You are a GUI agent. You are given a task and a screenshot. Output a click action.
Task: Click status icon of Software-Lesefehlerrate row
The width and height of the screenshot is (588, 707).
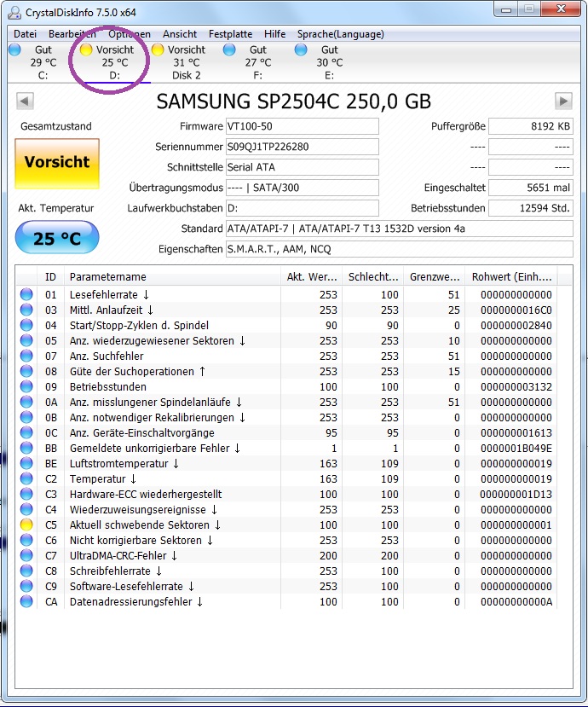[x=26, y=586]
